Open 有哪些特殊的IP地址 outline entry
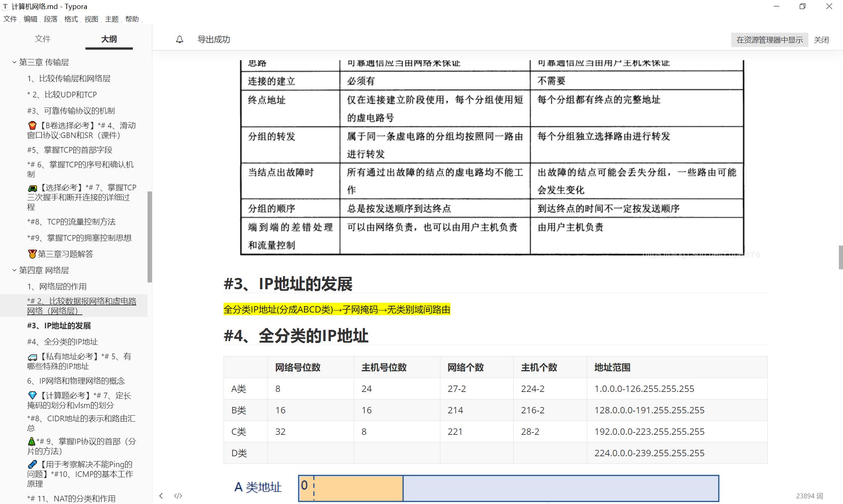The width and height of the screenshot is (843, 504). point(79,361)
